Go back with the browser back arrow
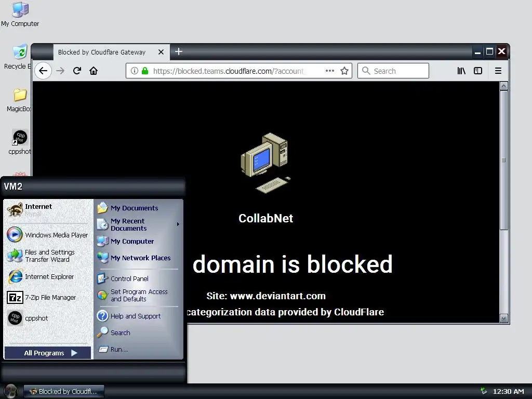The height and width of the screenshot is (399, 532). tap(43, 71)
